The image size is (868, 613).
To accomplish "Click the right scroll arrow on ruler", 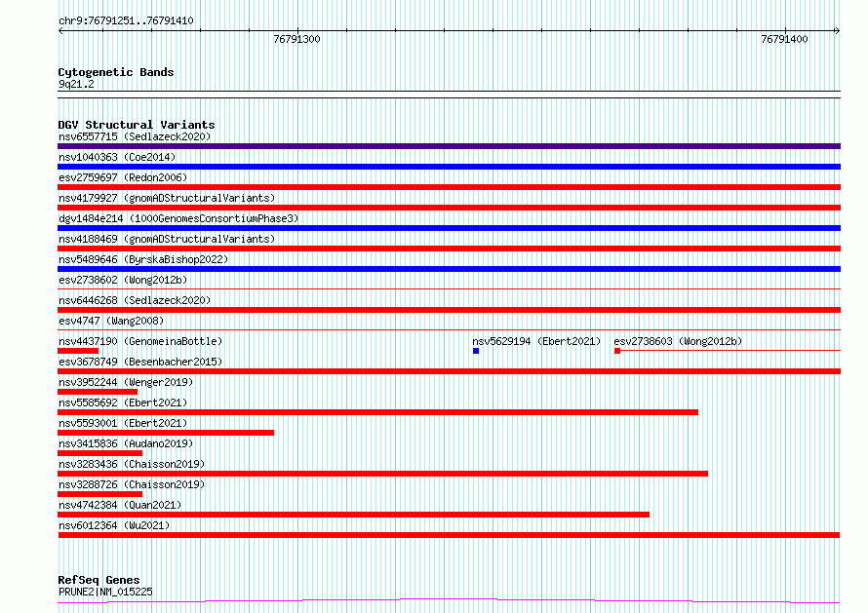I will pyautogui.click(x=838, y=31).
